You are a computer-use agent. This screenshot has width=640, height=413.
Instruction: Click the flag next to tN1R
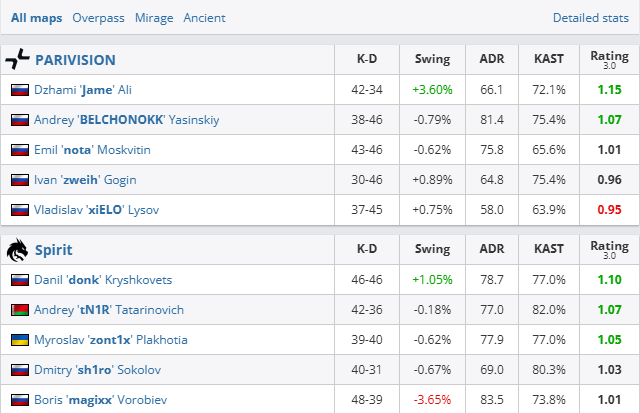19,310
